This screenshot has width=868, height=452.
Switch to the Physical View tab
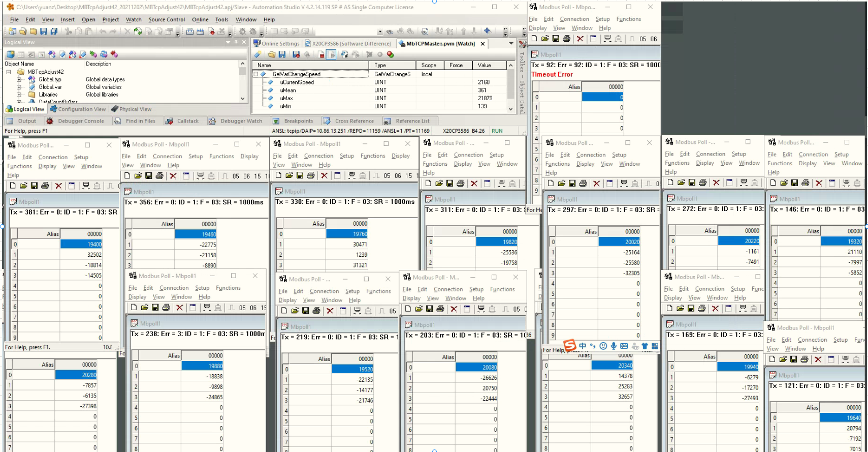(x=131, y=109)
